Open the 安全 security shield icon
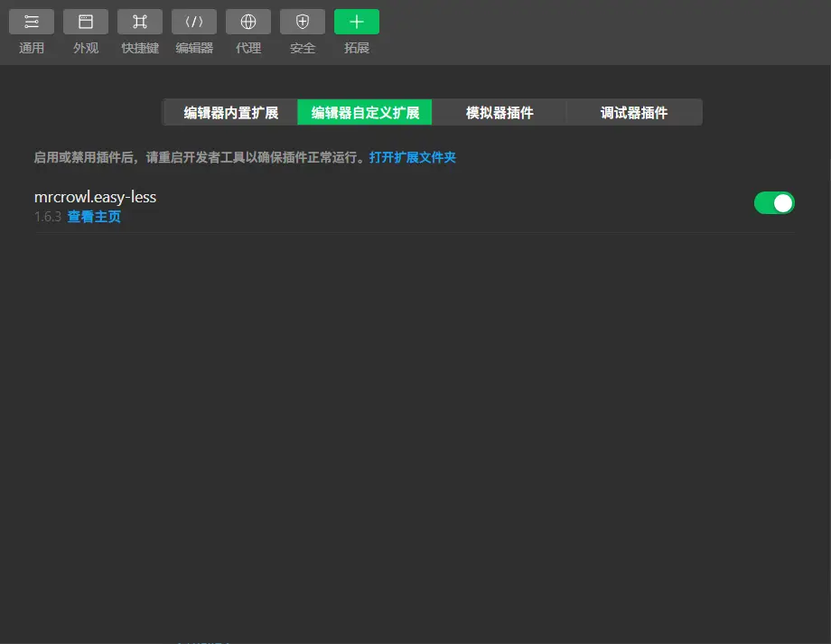This screenshot has height=644, width=831. click(303, 22)
